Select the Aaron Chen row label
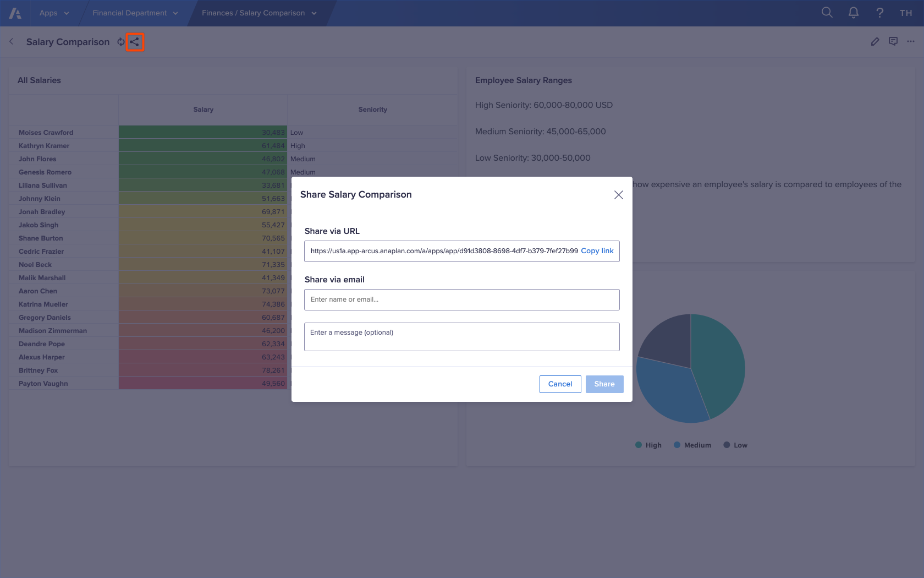The height and width of the screenshot is (578, 924). tap(38, 291)
